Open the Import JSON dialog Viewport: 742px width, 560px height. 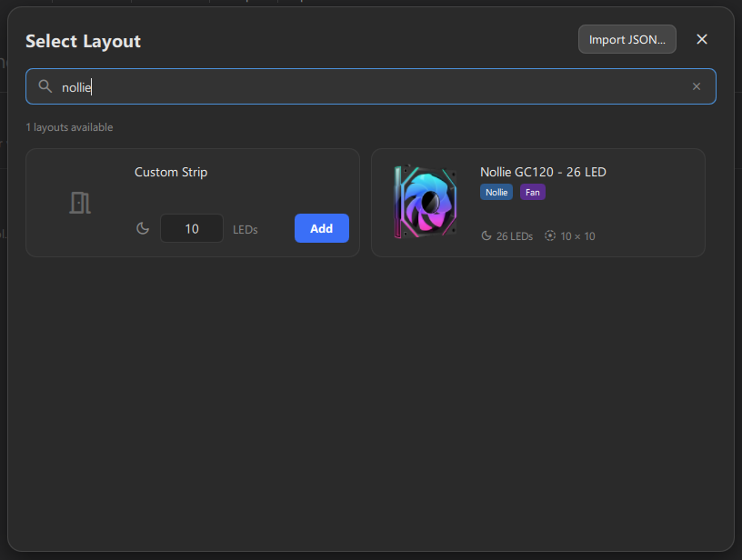[x=627, y=39]
